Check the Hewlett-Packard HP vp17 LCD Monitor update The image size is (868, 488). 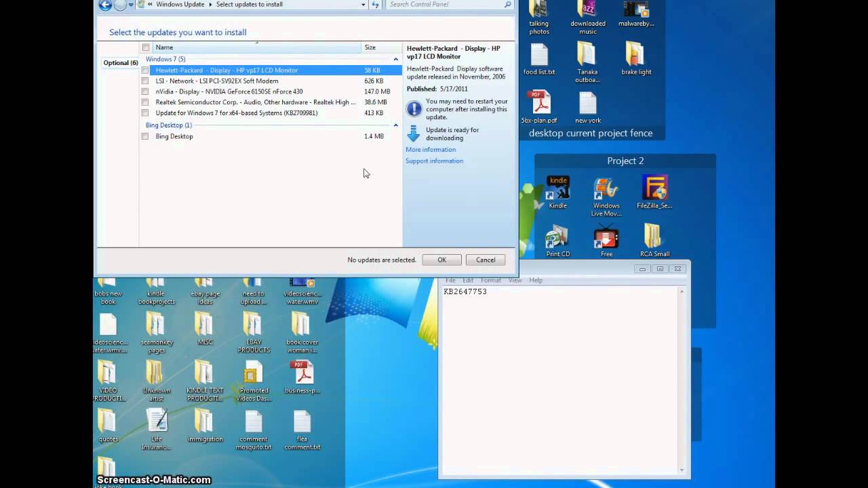click(x=145, y=70)
